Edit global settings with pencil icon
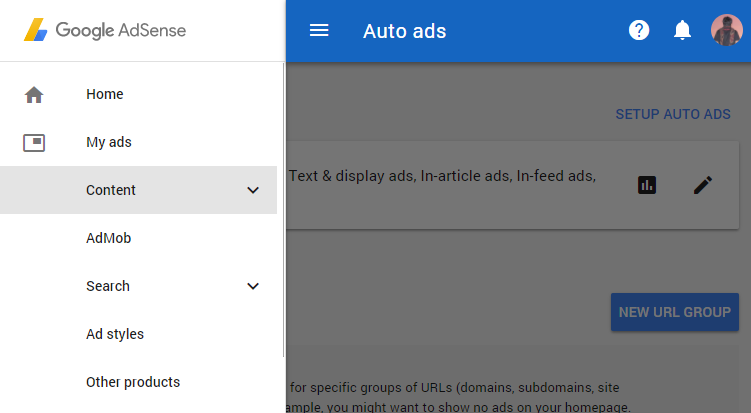The image size is (751, 413). (x=703, y=185)
